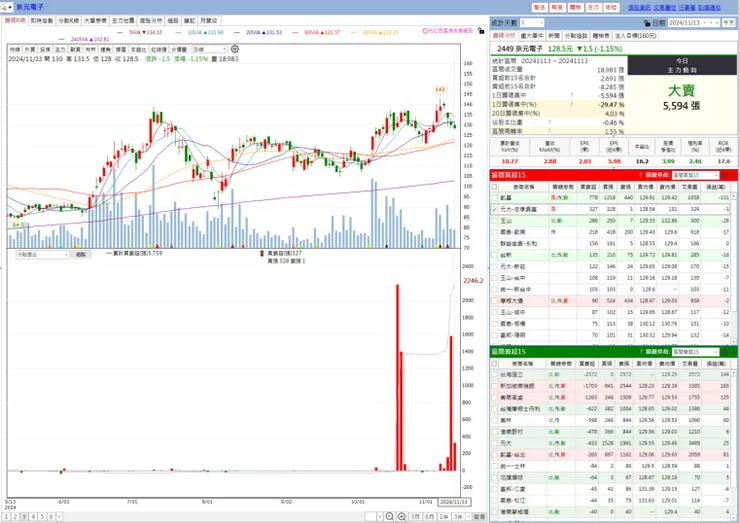
Task: Click the first blue link in the top bar
Action: pyautogui.click(x=639, y=8)
